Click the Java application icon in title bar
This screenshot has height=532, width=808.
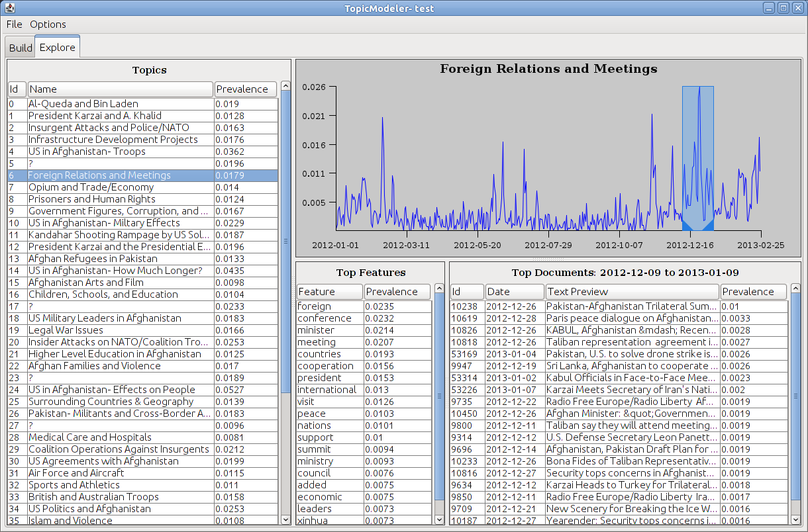coord(10,8)
